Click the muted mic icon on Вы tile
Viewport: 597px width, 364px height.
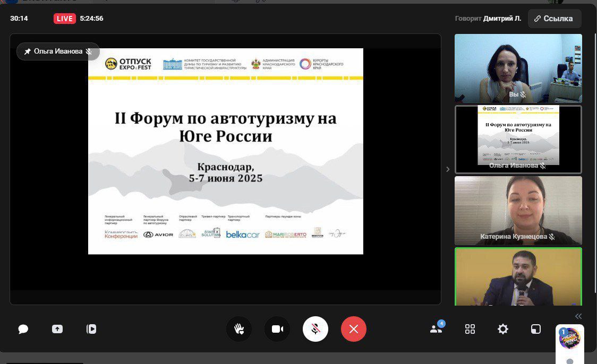pyautogui.click(x=523, y=94)
